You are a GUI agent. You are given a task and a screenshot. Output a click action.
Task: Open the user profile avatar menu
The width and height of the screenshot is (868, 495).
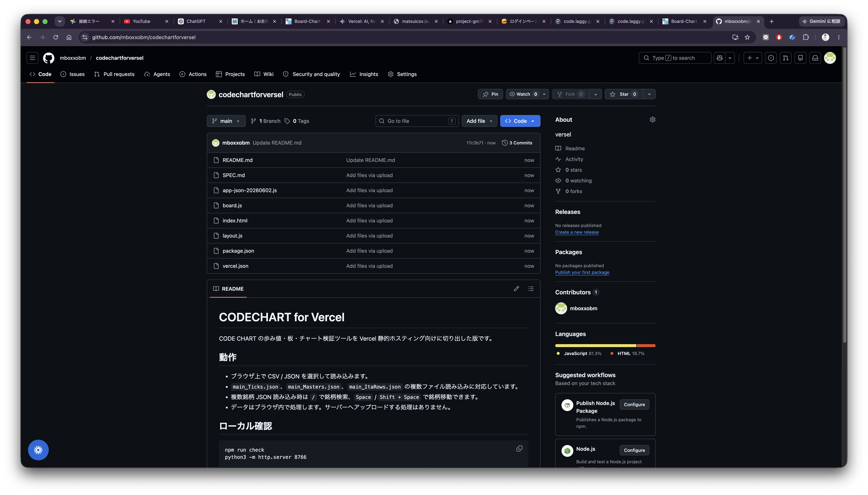point(830,58)
